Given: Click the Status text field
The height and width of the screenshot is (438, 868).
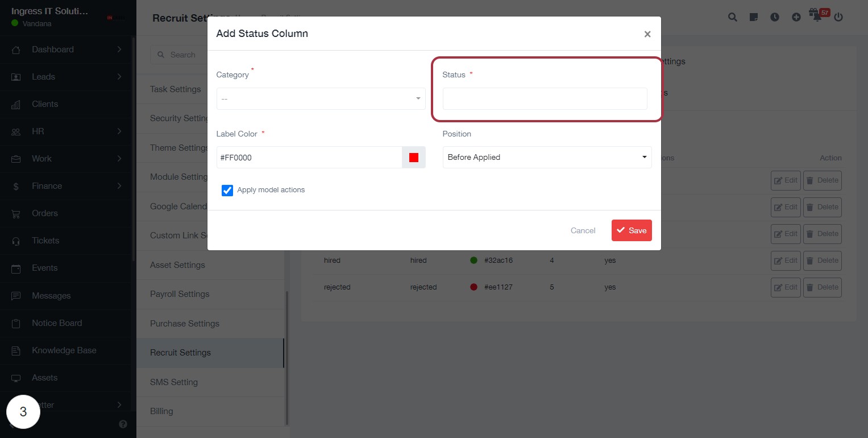Looking at the screenshot, I should (x=545, y=98).
